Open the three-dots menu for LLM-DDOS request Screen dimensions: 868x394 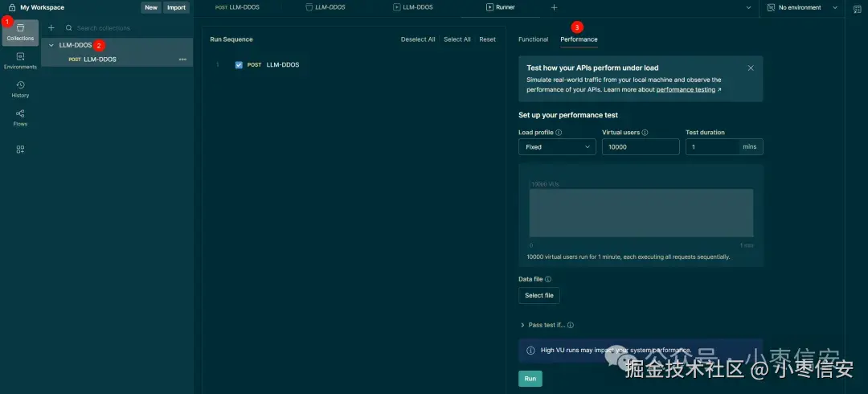coord(182,60)
